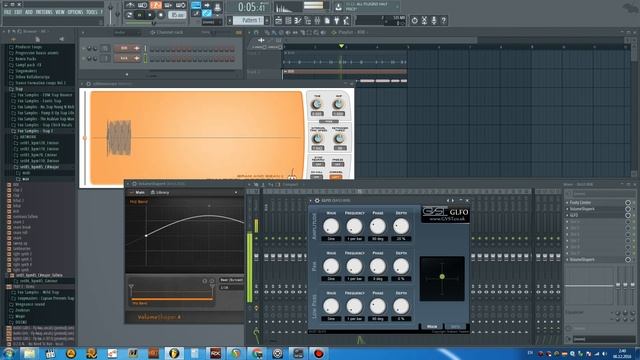Click the stop button in transport
This screenshot has height=360, width=640.
150,15
